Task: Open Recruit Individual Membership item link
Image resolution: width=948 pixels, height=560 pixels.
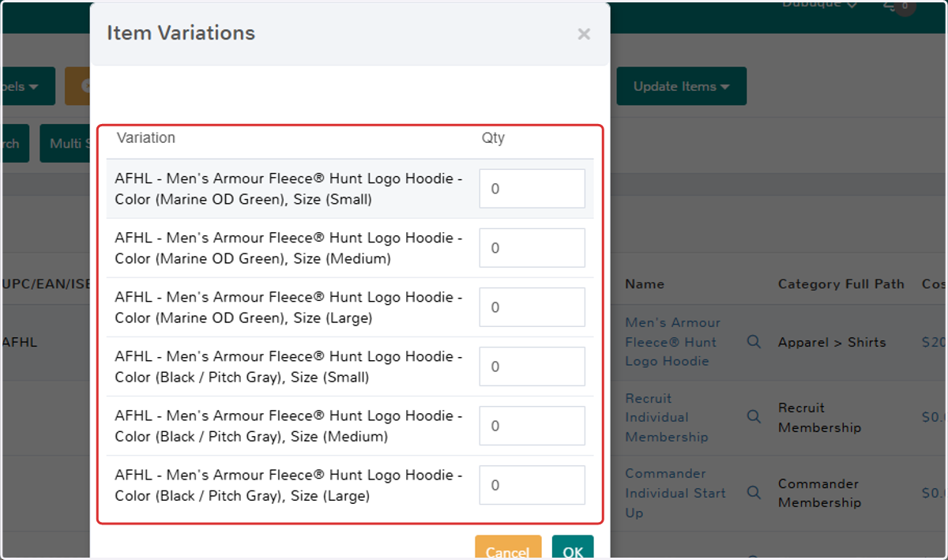Action: tap(667, 418)
